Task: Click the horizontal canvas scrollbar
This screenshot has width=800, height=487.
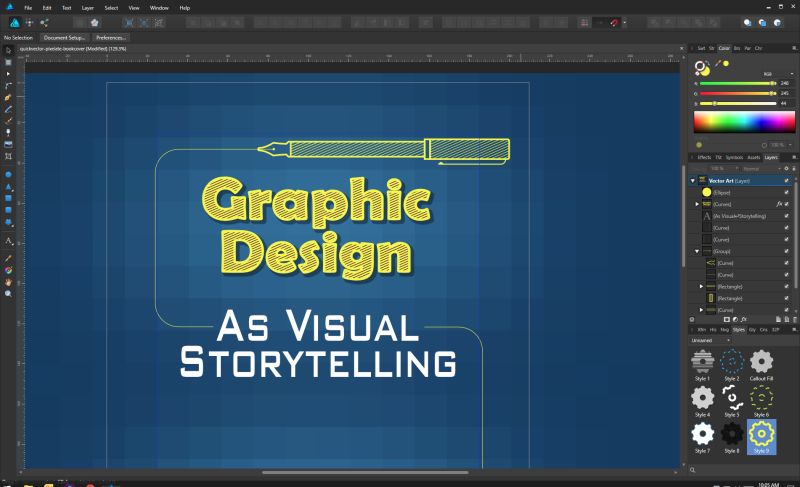Action: [x=365, y=472]
